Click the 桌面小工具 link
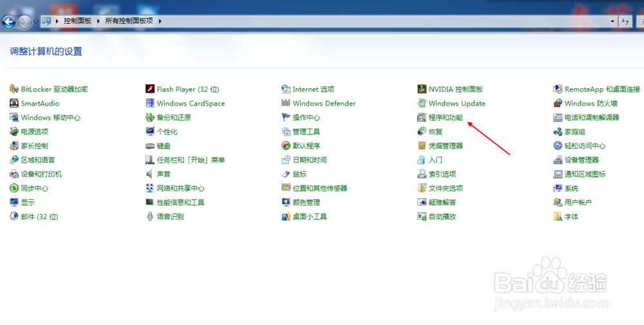The height and width of the screenshot is (325, 644). click(310, 217)
